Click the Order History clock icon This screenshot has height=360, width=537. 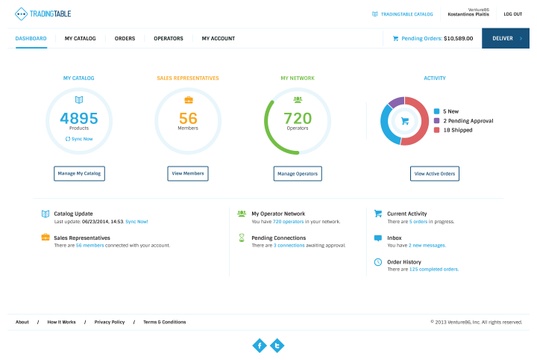pyautogui.click(x=378, y=262)
